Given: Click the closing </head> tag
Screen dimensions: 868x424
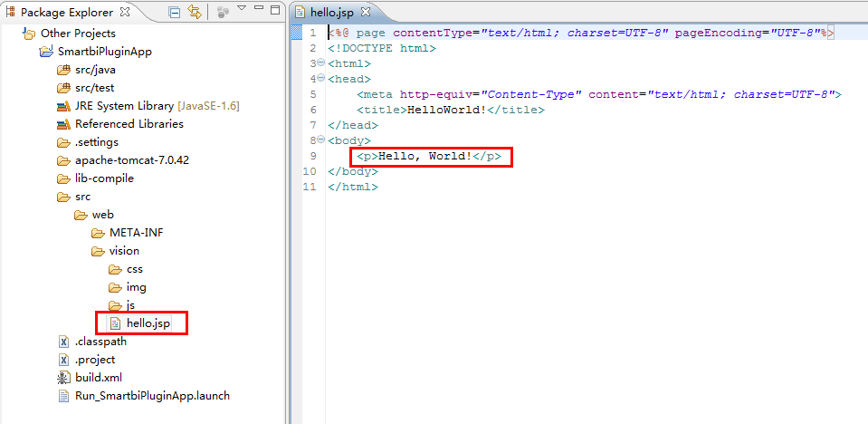Looking at the screenshot, I should click(353, 125).
